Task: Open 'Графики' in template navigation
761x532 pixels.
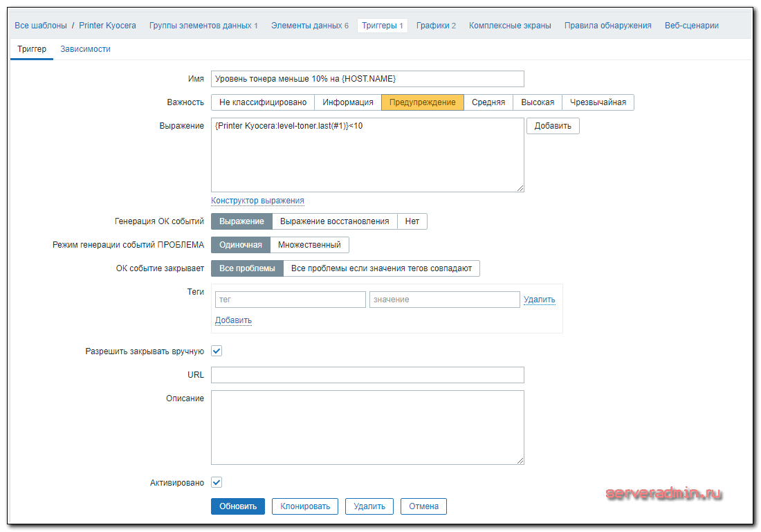Action: (436, 26)
